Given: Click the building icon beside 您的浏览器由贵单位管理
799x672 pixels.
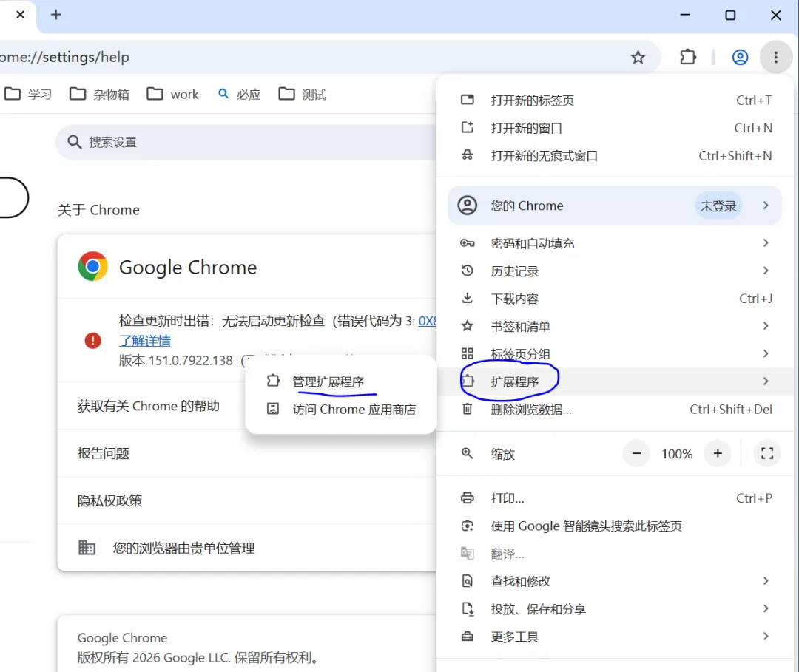Looking at the screenshot, I should 87,548.
